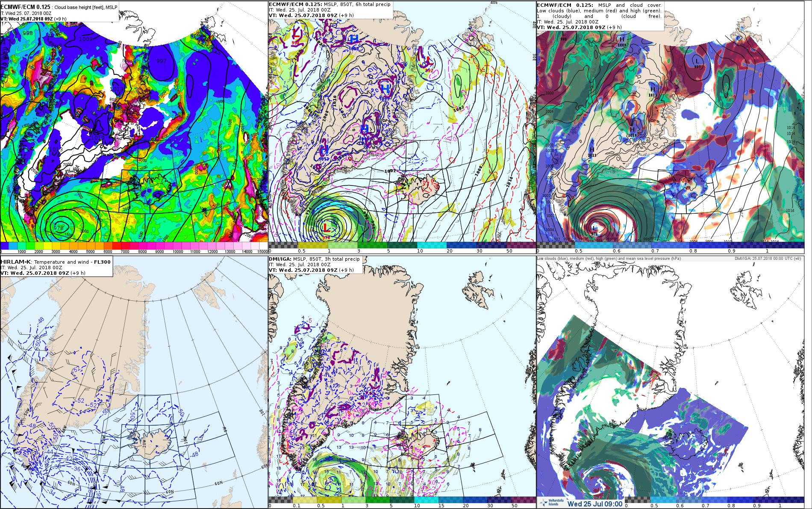Click the 1016 isobar label in ECMWF cloud cover map

[789, 211]
